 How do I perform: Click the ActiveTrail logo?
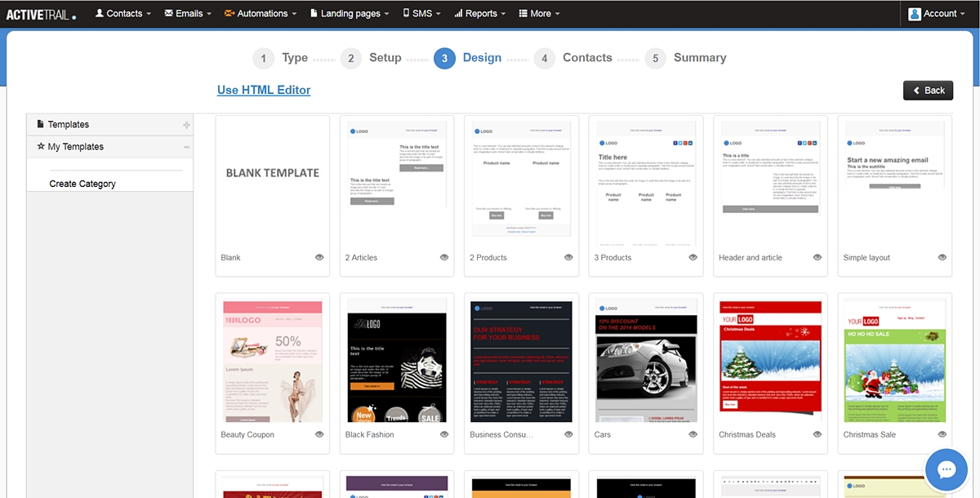click(41, 14)
